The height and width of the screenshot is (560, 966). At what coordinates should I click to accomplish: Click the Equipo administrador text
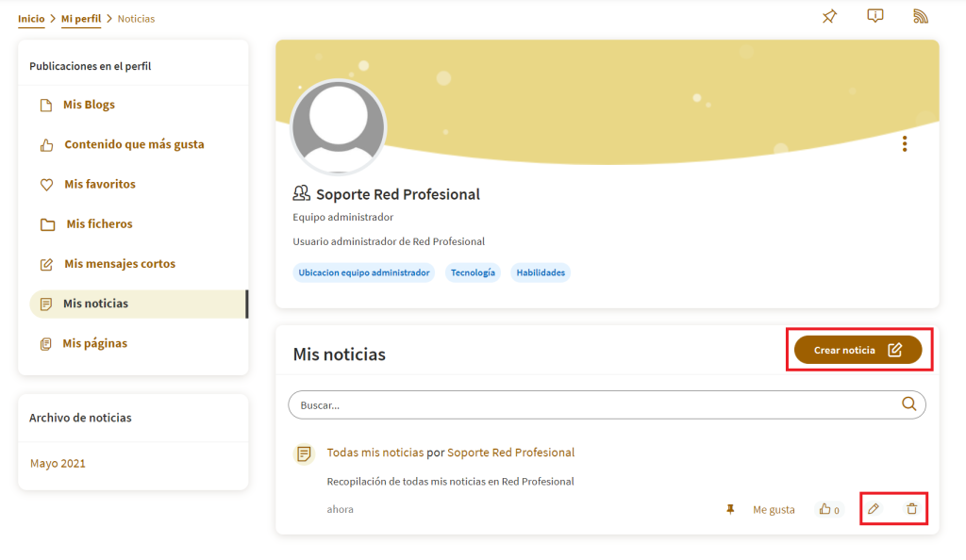(342, 217)
